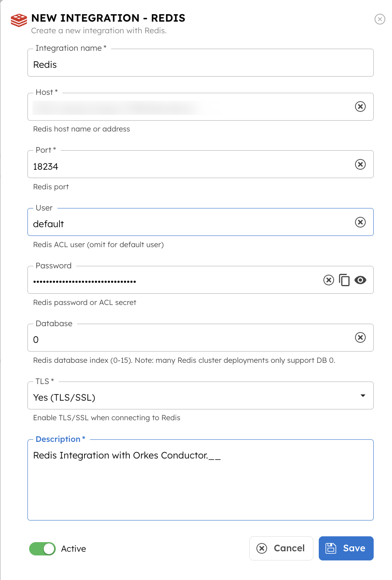The image size is (392, 580).
Task: Clear the Database field value
Action: pos(360,337)
